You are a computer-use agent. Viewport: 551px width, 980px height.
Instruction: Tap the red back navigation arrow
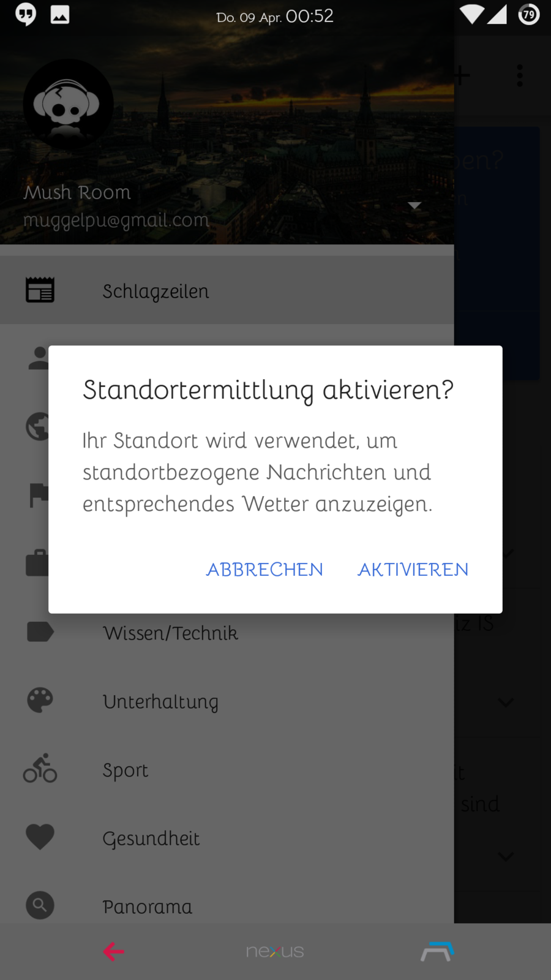[x=114, y=952]
